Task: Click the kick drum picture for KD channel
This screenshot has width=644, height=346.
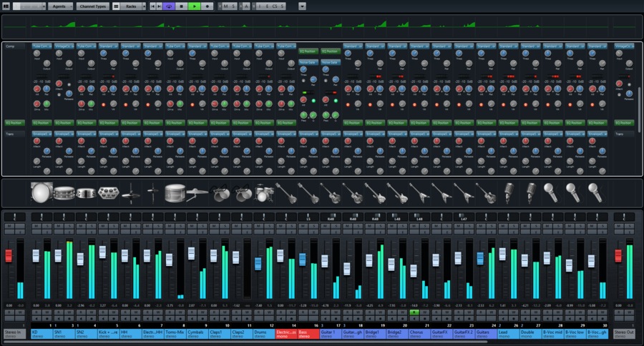Action: tap(41, 192)
